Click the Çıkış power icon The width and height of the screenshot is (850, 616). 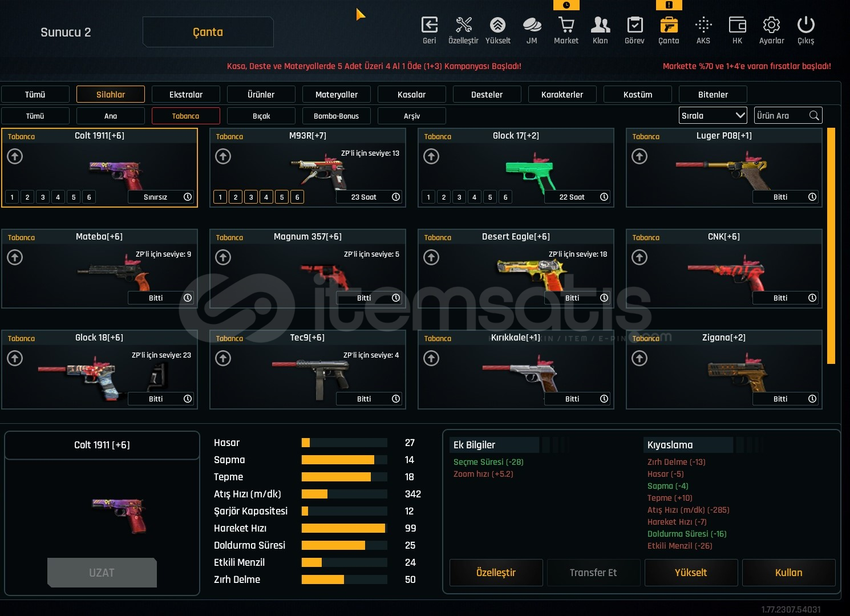pyautogui.click(x=806, y=25)
